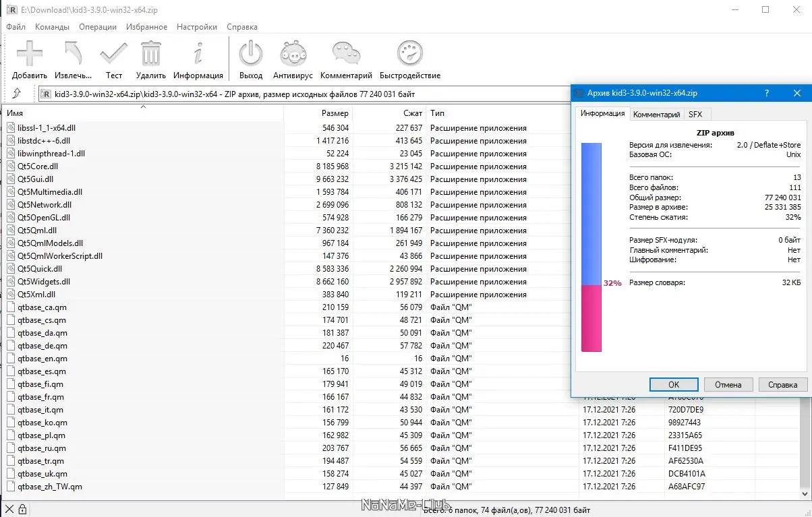This screenshot has width=812, height=517.
Task: Click the Добавить (Add) toolbar icon
Action: (x=29, y=53)
